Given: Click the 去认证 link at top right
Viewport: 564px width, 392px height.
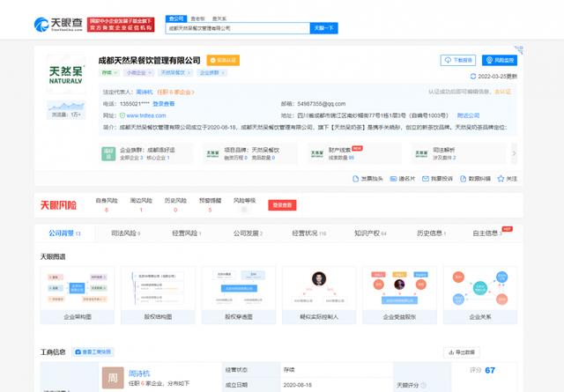Looking at the screenshot, I should click(502, 92).
